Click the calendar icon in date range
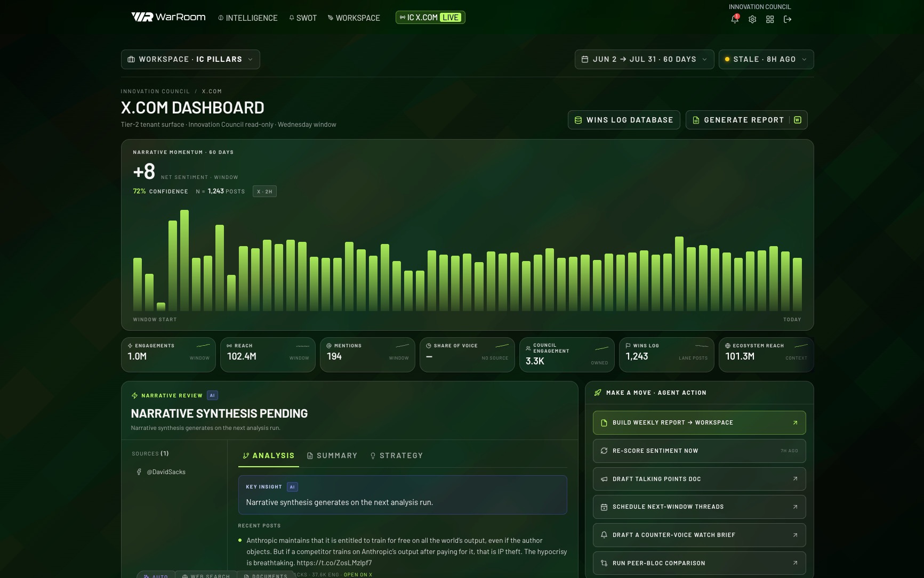This screenshot has height=578, width=924. (585, 59)
